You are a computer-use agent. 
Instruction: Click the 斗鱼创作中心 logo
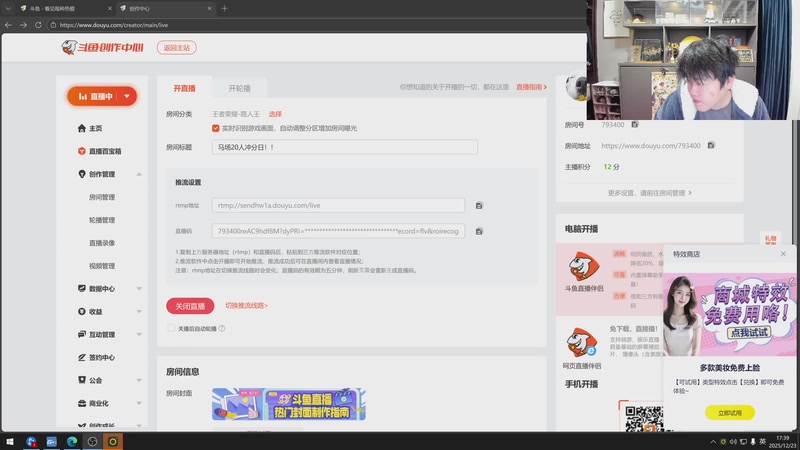(x=102, y=47)
